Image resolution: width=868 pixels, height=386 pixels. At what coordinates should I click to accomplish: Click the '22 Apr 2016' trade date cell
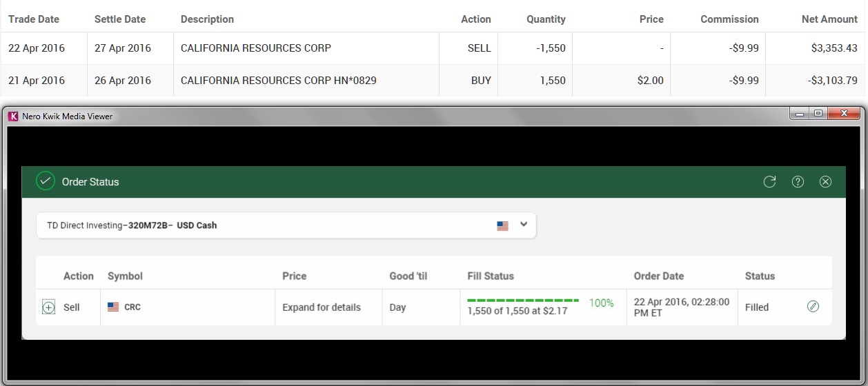(x=37, y=48)
